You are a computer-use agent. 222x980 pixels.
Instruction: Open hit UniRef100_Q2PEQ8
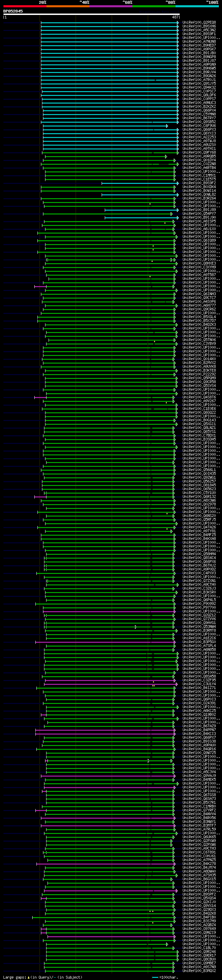coord(199,23)
